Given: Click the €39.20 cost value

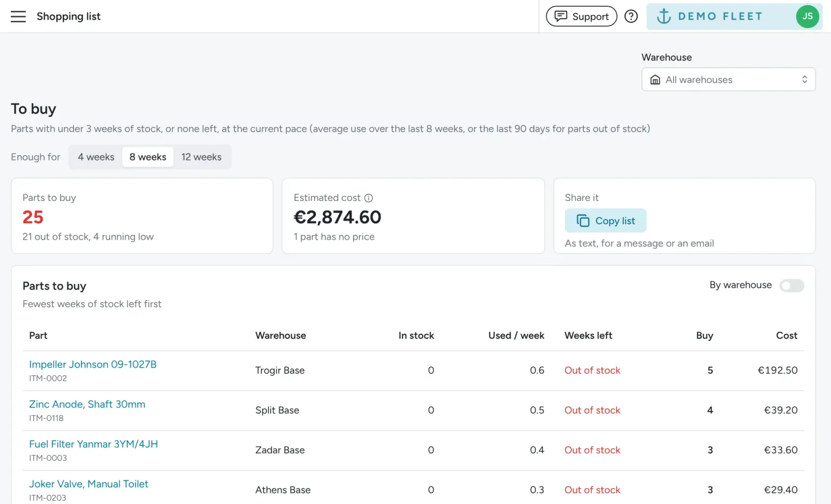Looking at the screenshot, I should click(x=781, y=410).
